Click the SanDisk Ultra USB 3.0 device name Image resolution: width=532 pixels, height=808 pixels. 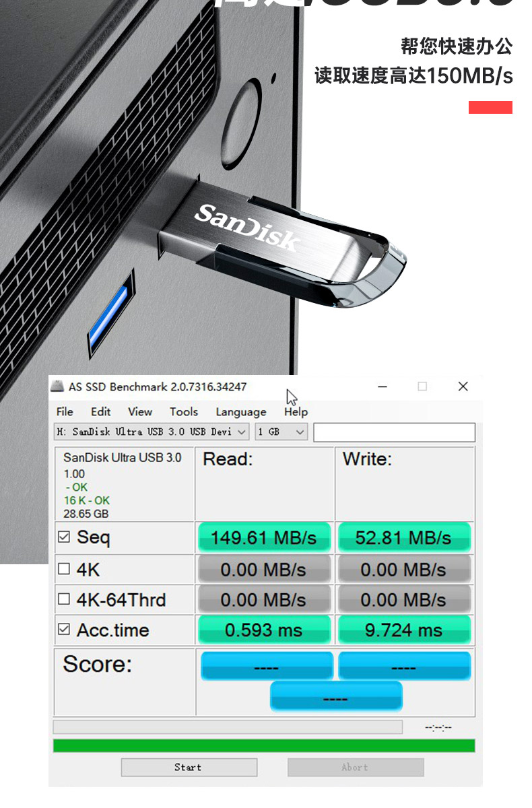click(x=123, y=457)
